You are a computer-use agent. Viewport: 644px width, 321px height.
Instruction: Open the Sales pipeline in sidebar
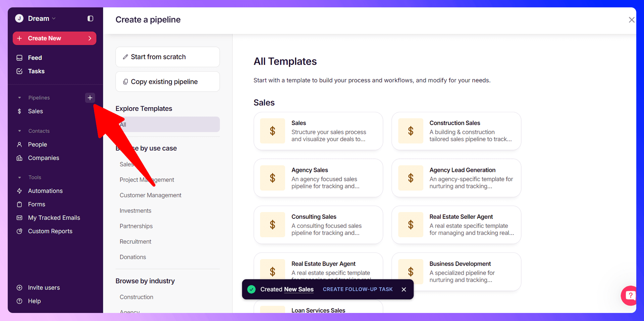[36, 111]
